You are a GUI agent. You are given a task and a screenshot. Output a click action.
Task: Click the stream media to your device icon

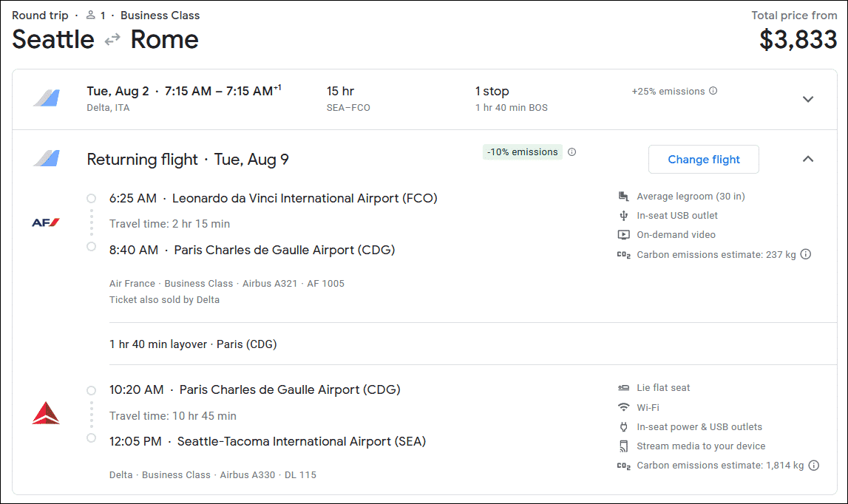623,446
